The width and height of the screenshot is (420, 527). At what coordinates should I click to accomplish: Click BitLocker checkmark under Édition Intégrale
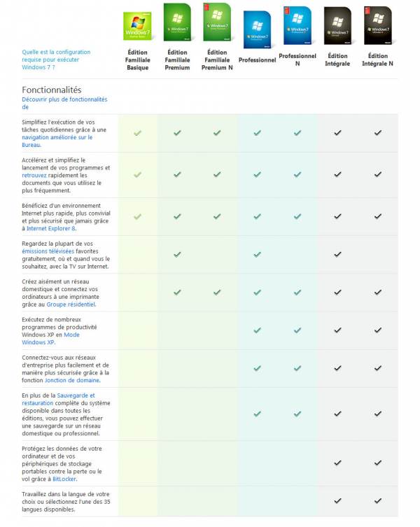click(x=337, y=463)
